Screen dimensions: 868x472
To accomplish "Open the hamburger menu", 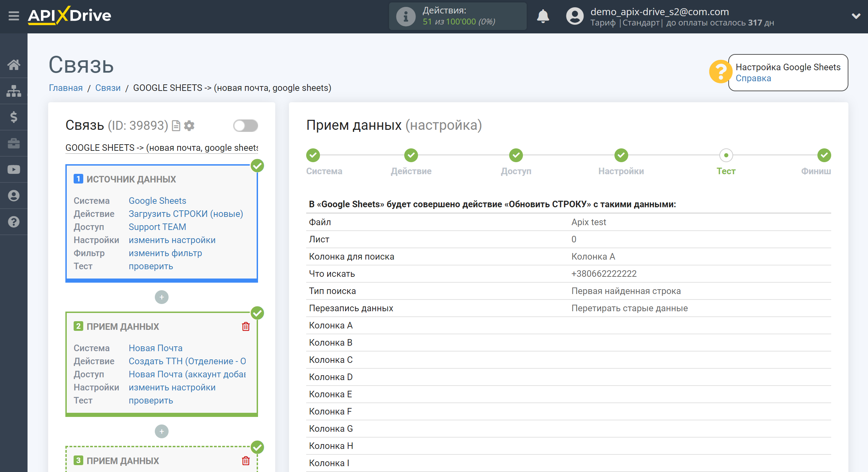I will click(14, 16).
